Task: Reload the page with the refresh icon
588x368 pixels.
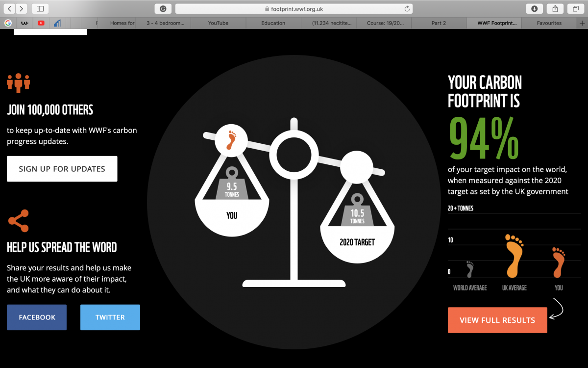Action: click(x=407, y=9)
